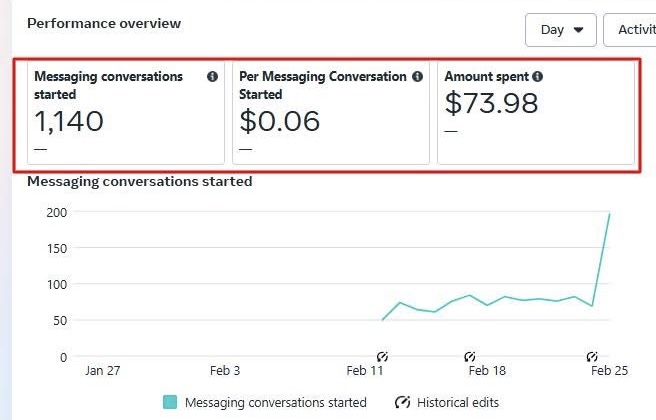The image size is (656, 420).
Task: Click historical edit marker near Feb 25
Action: coord(592,356)
